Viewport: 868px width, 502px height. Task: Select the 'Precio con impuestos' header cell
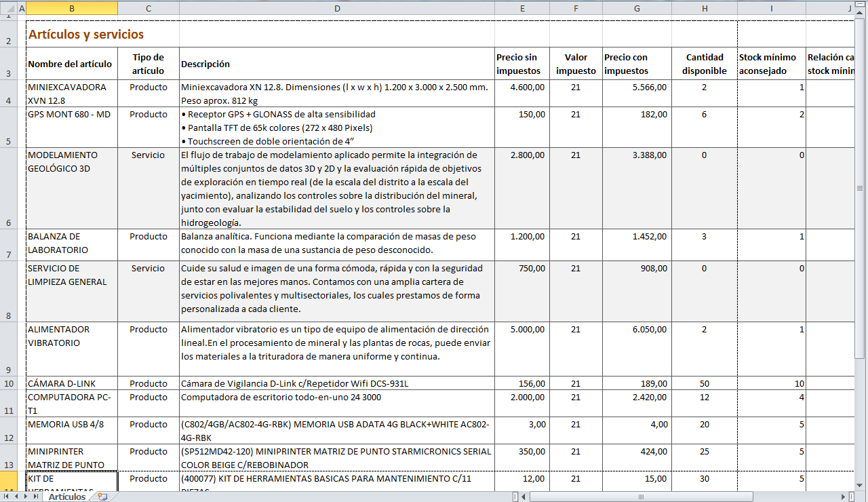(x=637, y=64)
